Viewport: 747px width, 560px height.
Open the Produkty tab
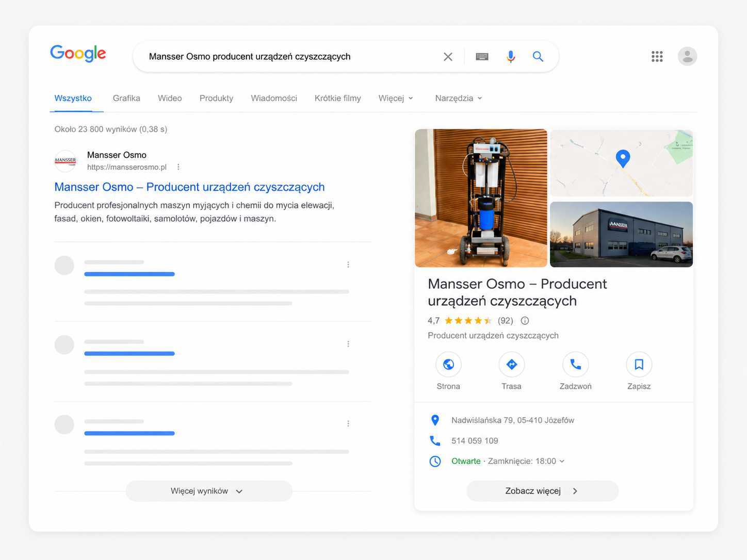pos(216,98)
